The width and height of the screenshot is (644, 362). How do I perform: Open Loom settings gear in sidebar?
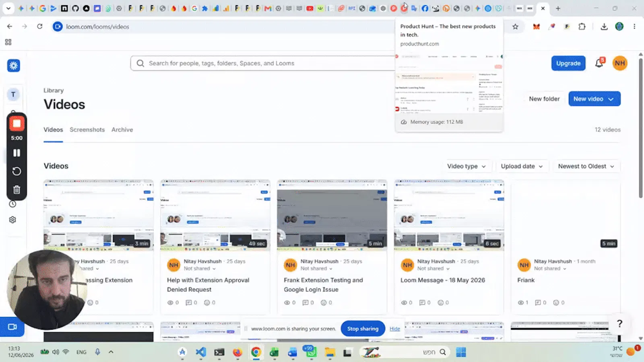tap(13, 220)
